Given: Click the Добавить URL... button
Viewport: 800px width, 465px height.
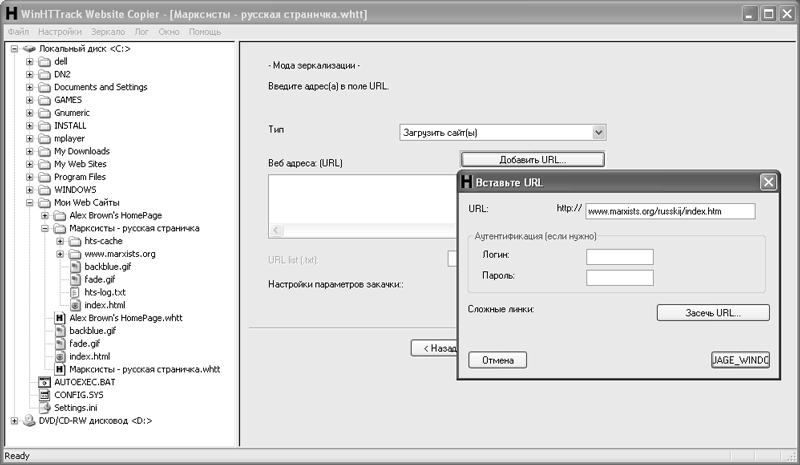Looking at the screenshot, I should (x=532, y=159).
